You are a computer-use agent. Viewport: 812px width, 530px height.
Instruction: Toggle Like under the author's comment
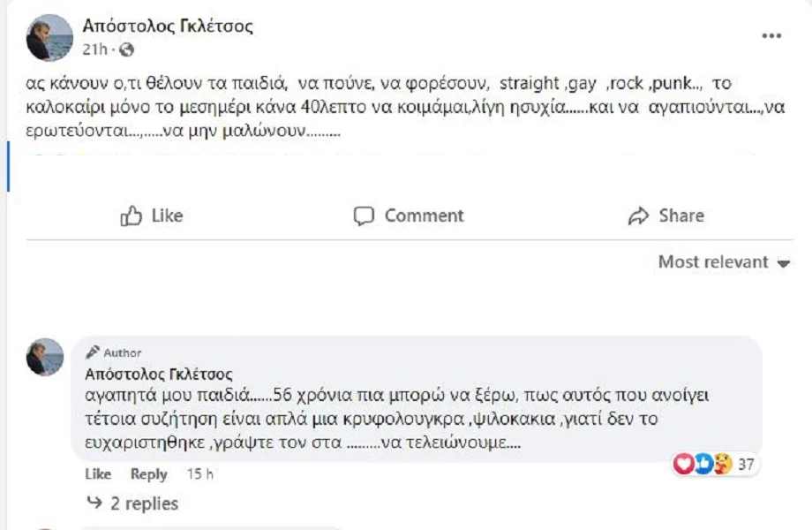[98, 474]
